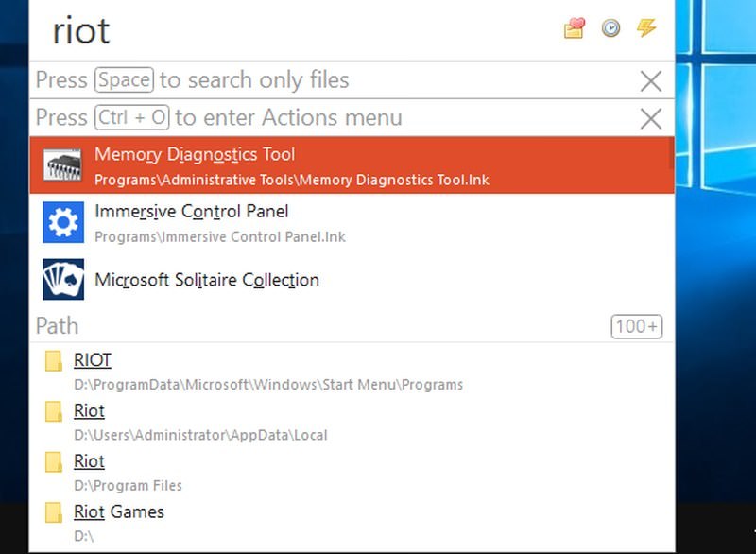Dismiss the 'enter Actions menu' tip
This screenshot has width=756, height=554.
650,119
